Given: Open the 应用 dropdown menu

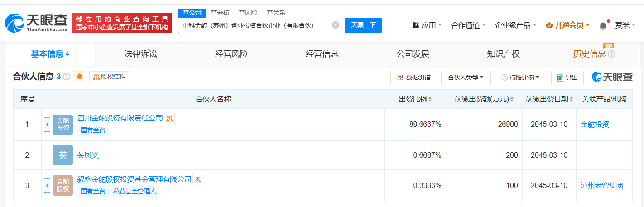Looking at the screenshot, I should click(x=428, y=25).
